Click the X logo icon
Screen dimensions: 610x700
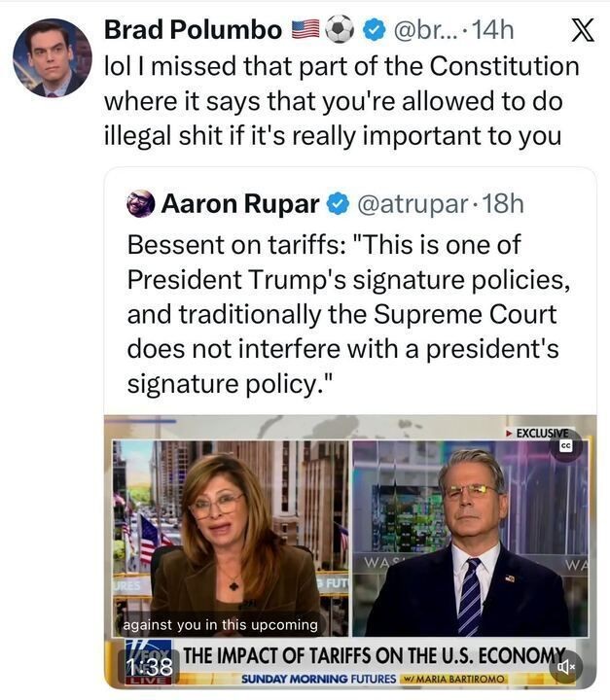[x=581, y=31]
